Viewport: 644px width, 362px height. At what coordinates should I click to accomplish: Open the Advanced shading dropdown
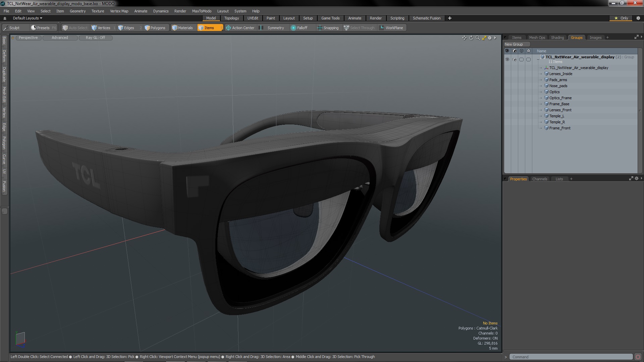[60, 38]
